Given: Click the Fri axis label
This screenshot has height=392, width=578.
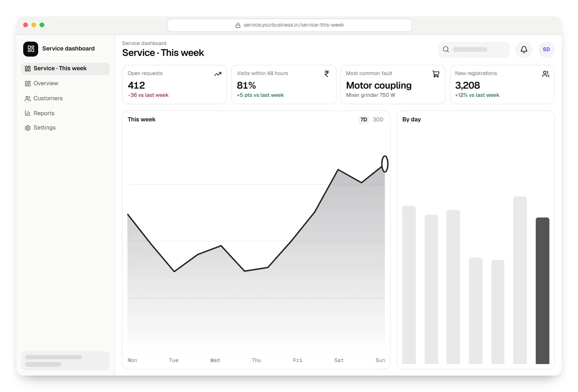Looking at the screenshot, I should pyautogui.click(x=298, y=360).
